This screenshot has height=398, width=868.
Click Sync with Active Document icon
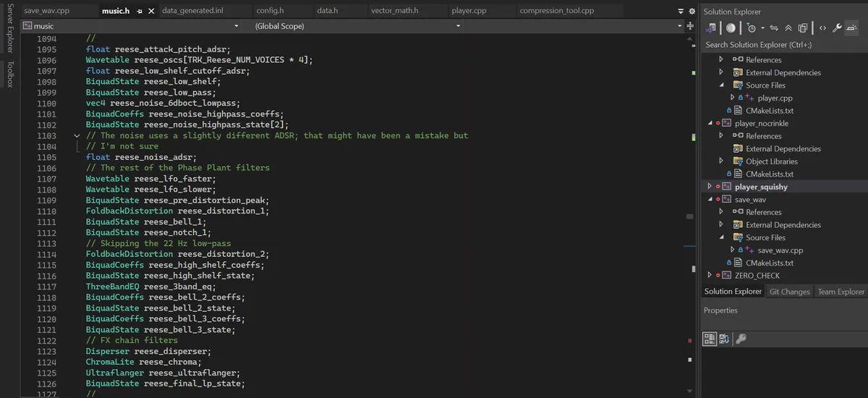(774, 28)
